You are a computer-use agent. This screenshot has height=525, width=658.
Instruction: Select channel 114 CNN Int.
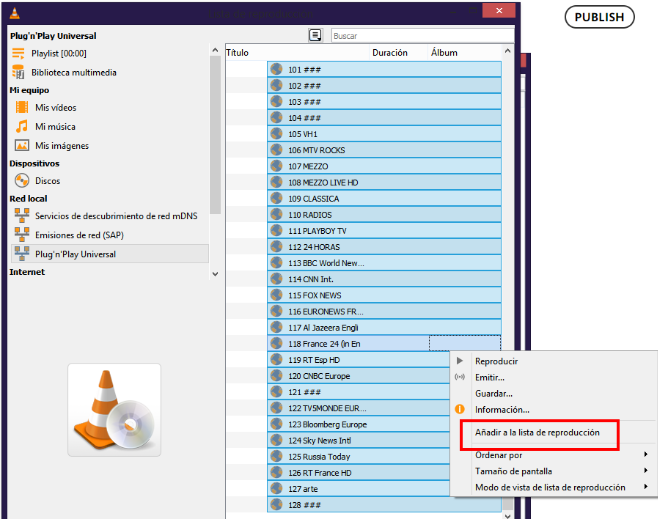tap(384, 279)
